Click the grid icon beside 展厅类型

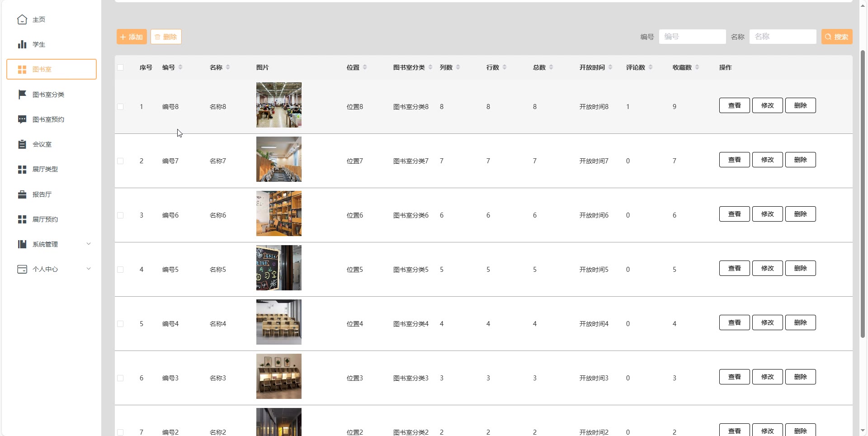[x=22, y=169]
